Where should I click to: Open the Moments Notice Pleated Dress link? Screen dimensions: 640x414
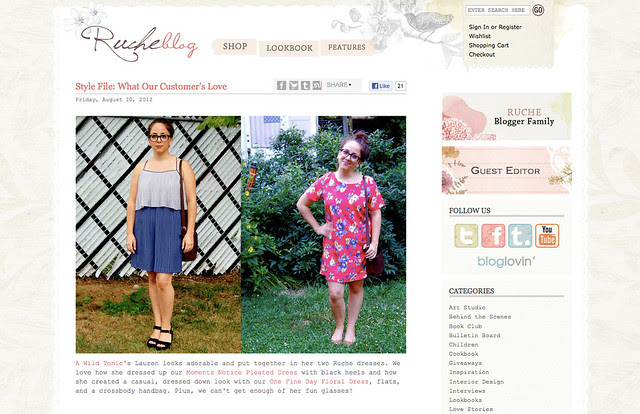(241, 372)
